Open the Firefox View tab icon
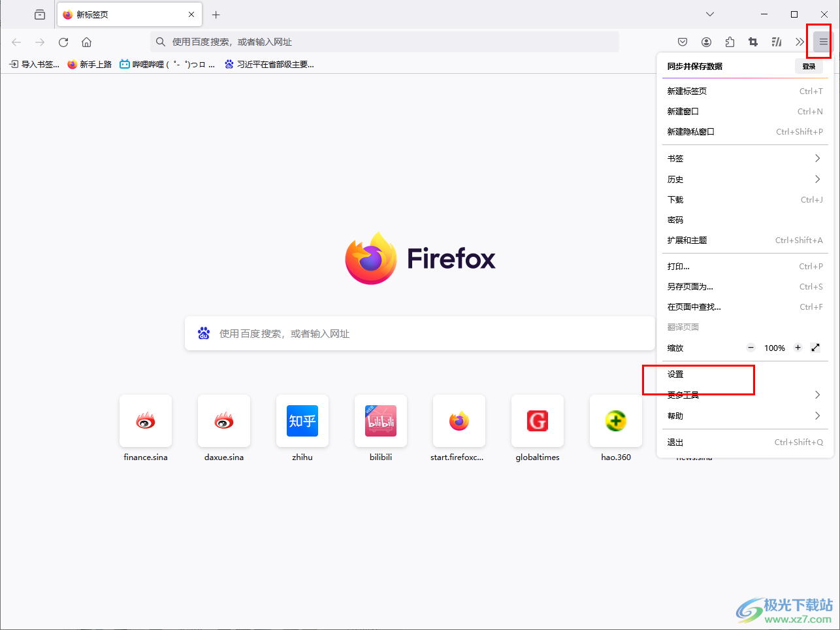 (40, 14)
